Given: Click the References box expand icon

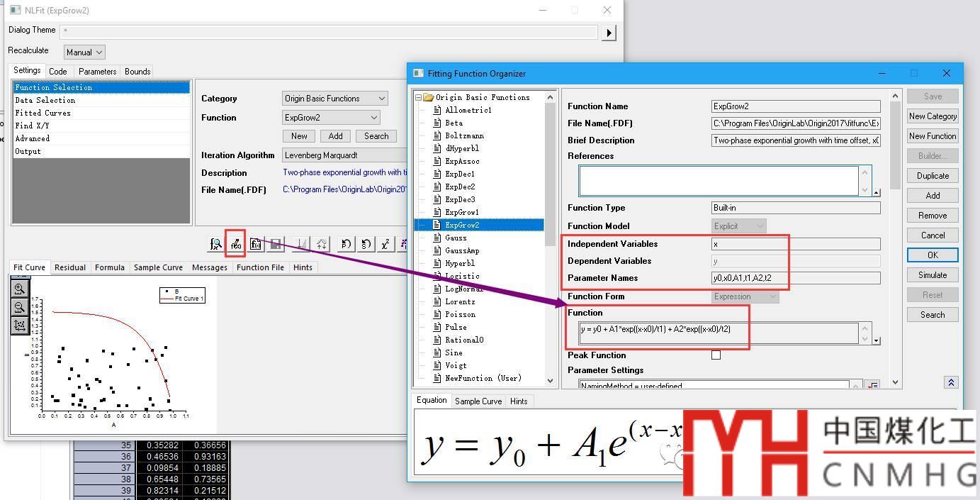Looking at the screenshot, I should pyautogui.click(x=877, y=193).
